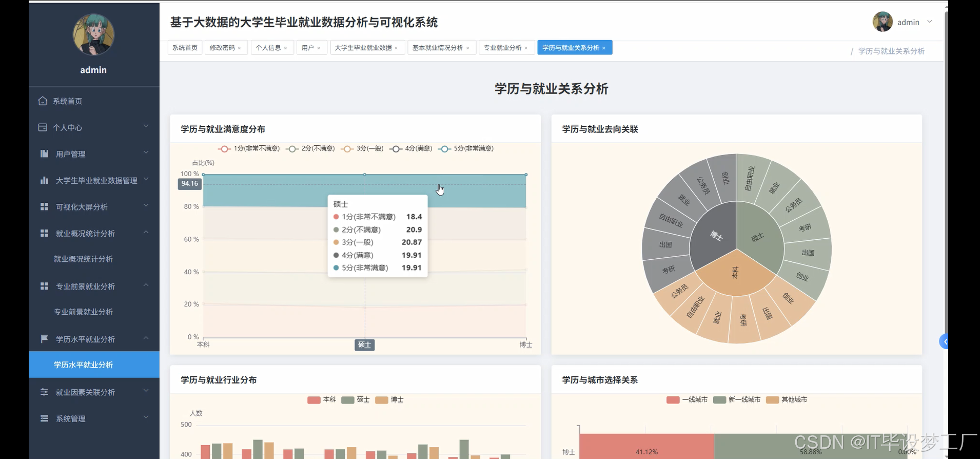Click the grid icon for 专业前景就业分析 group
This screenshot has width=980, height=459.
coord(44,286)
